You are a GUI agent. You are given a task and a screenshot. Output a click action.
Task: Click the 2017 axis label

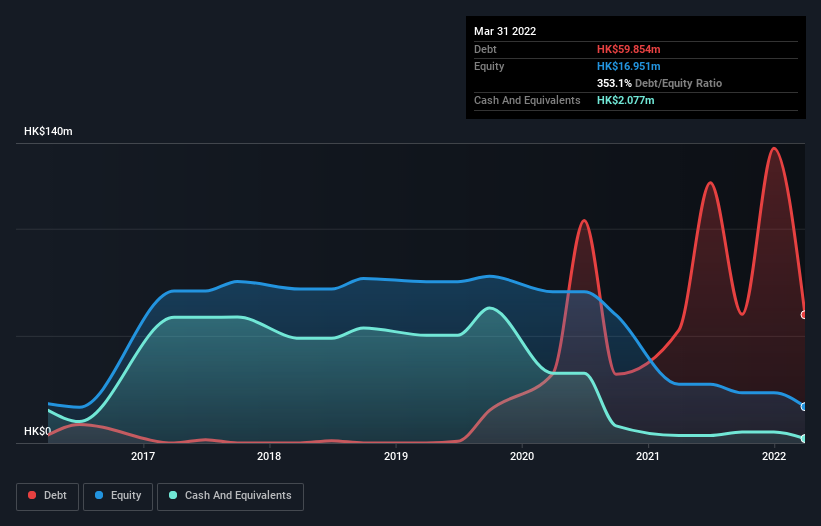[143, 456]
